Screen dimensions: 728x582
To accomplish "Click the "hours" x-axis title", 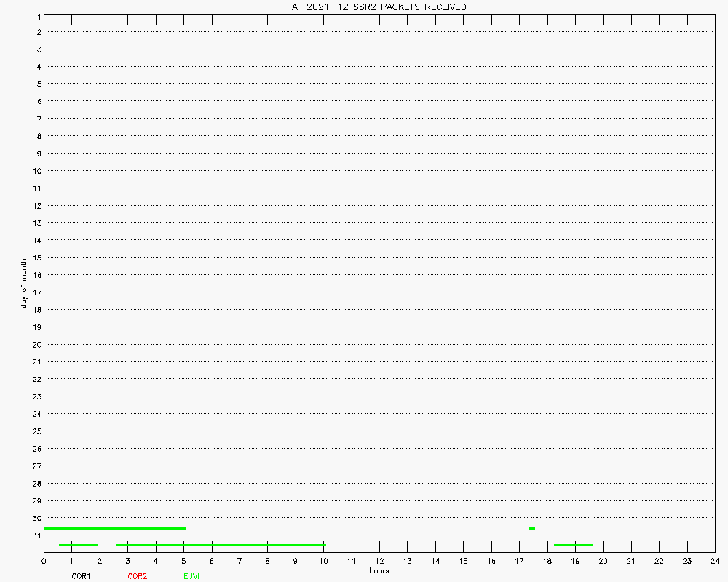I will coord(379,571).
